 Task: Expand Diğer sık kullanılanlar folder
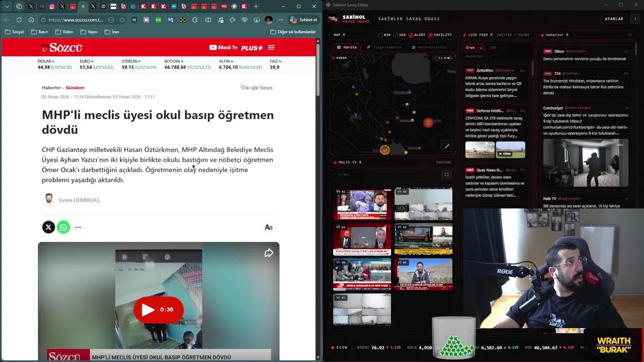[x=293, y=32]
